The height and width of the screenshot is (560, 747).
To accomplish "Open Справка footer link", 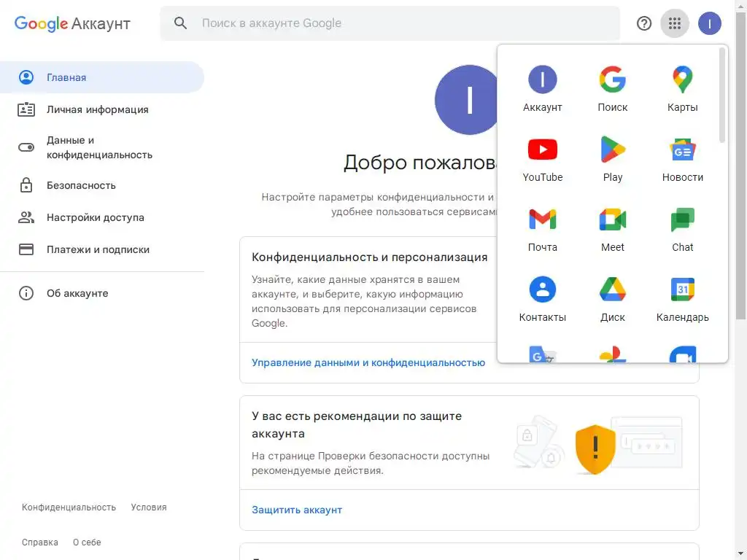I will pyautogui.click(x=40, y=542).
